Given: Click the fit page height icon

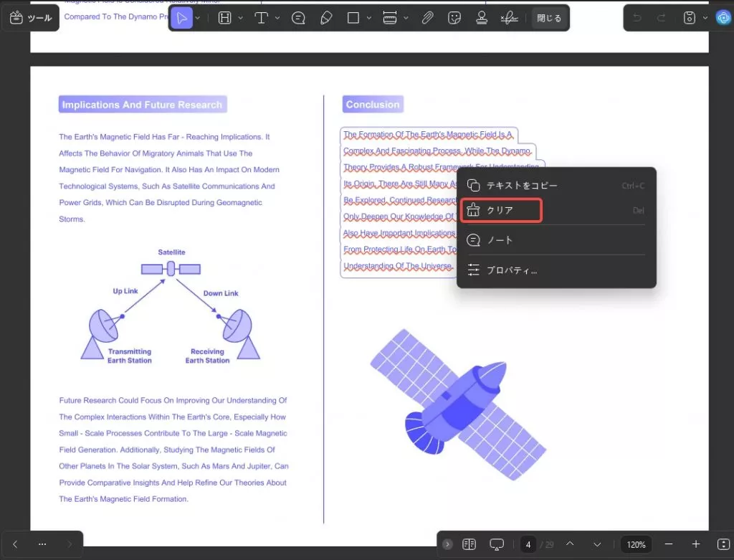Looking at the screenshot, I should (723, 544).
